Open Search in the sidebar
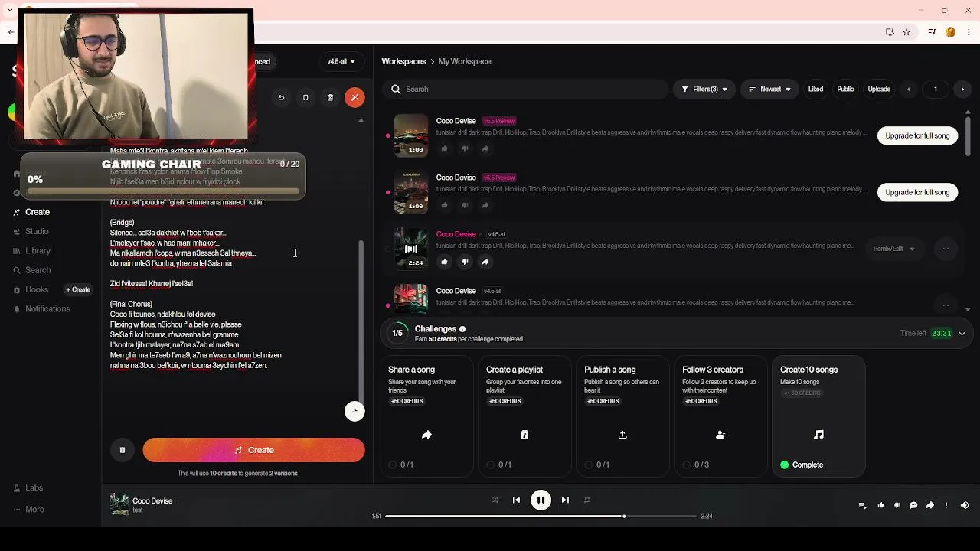Image resolution: width=980 pixels, height=551 pixels. (38, 270)
